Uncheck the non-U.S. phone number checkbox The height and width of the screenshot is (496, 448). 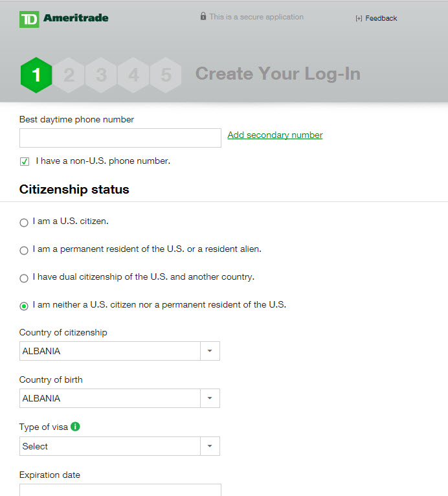(x=25, y=161)
